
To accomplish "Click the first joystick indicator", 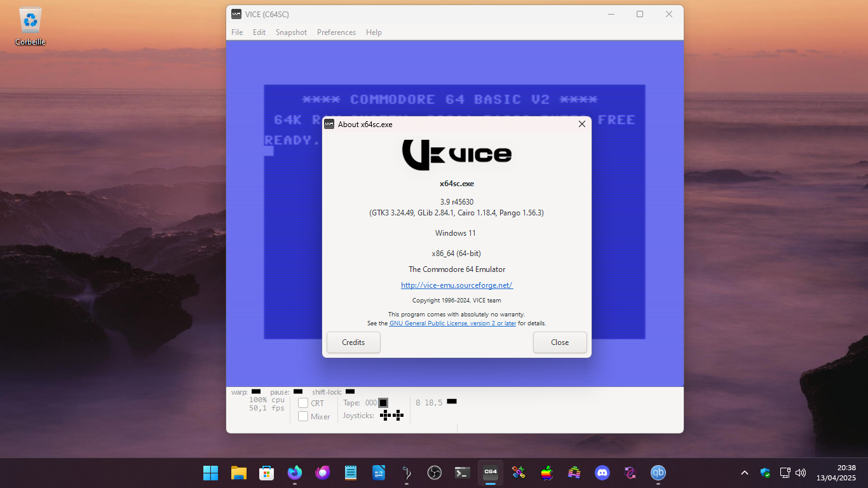I will [x=385, y=416].
